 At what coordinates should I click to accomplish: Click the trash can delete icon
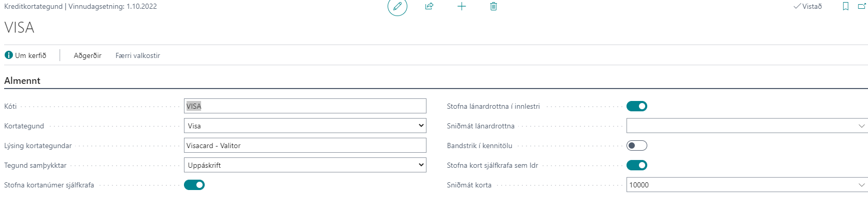(493, 6)
